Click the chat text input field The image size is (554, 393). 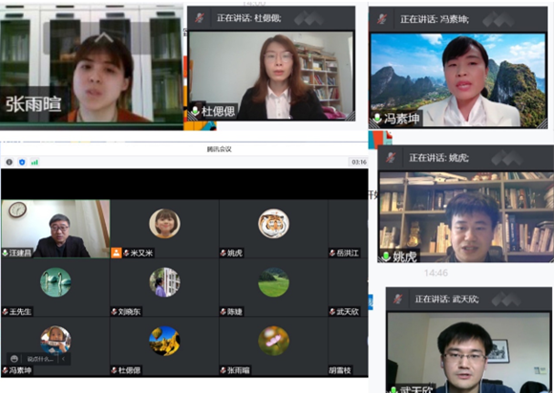click(x=40, y=359)
